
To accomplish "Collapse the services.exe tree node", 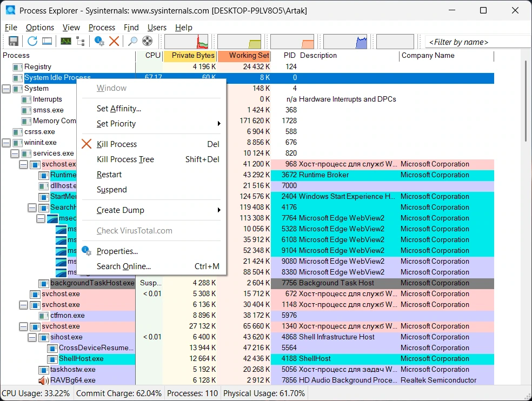I will [x=15, y=153].
